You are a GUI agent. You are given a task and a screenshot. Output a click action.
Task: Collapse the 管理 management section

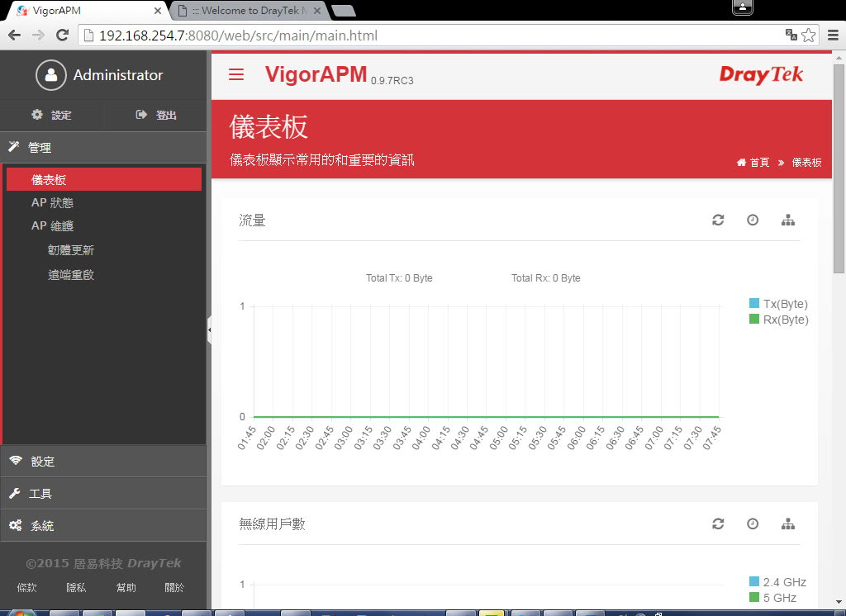pyautogui.click(x=103, y=147)
